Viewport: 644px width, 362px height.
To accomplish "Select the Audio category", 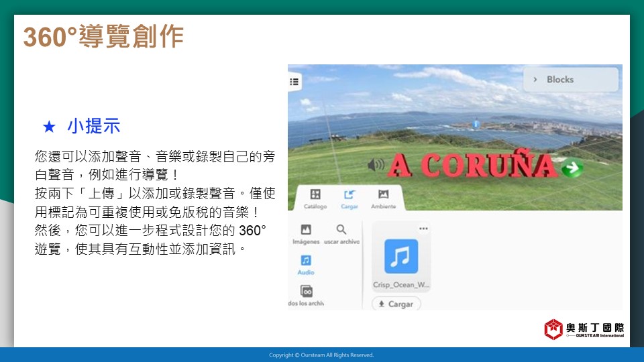I will (x=306, y=265).
